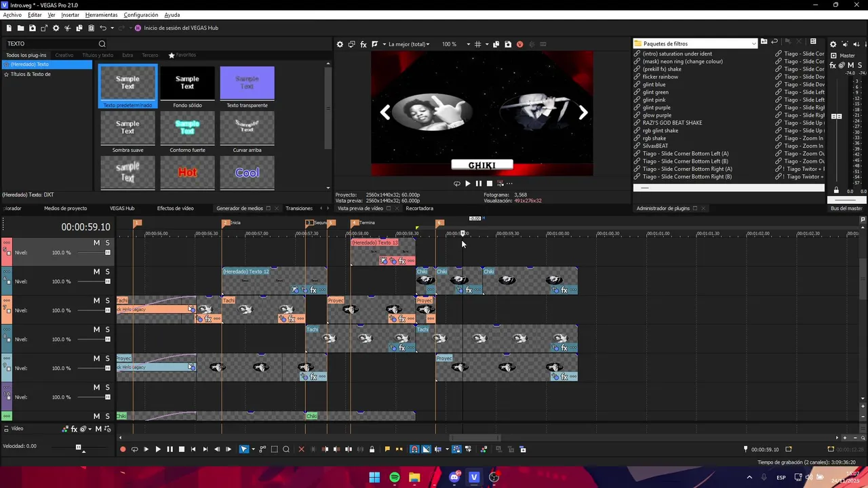The image size is (868, 488).
Task: Open Spotify from the Windows taskbar
Action: tap(395, 477)
